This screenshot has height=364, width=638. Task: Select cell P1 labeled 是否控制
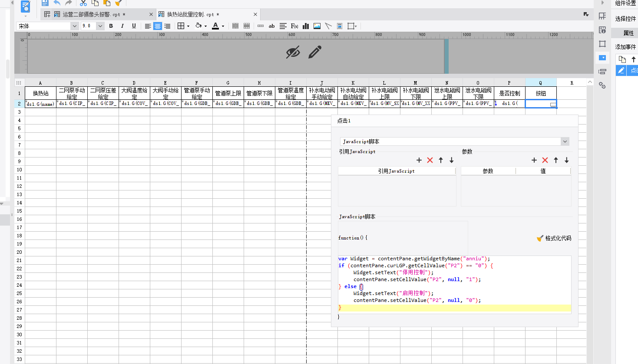(x=509, y=93)
